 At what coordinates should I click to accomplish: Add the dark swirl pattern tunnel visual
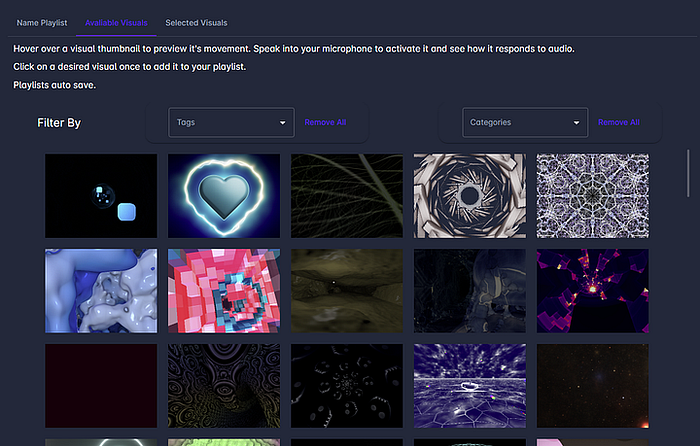(224, 386)
